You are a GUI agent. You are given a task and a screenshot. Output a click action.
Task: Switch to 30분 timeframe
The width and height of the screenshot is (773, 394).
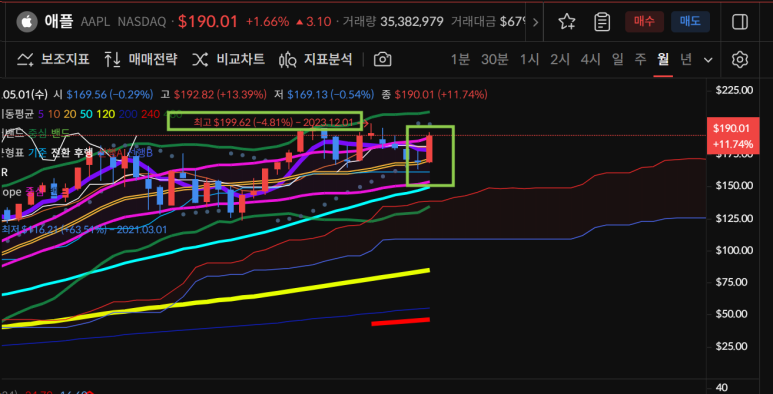point(494,60)
